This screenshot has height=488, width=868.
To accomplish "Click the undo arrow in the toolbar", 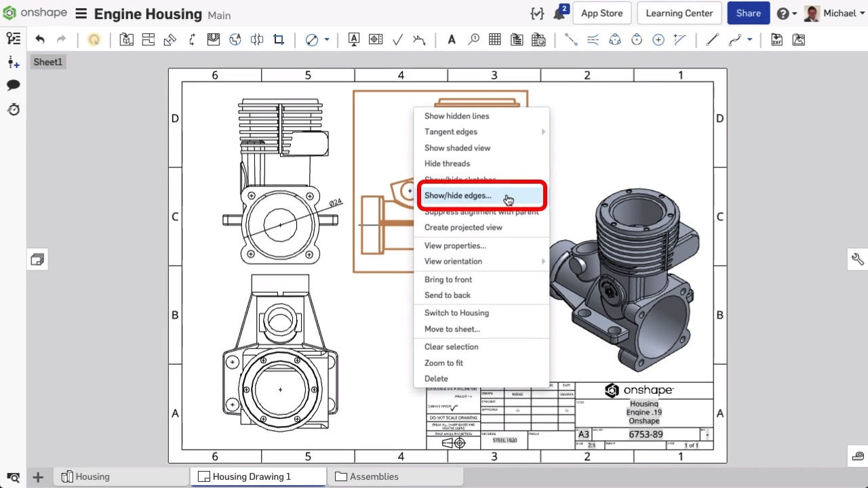I will pos(40,40).
